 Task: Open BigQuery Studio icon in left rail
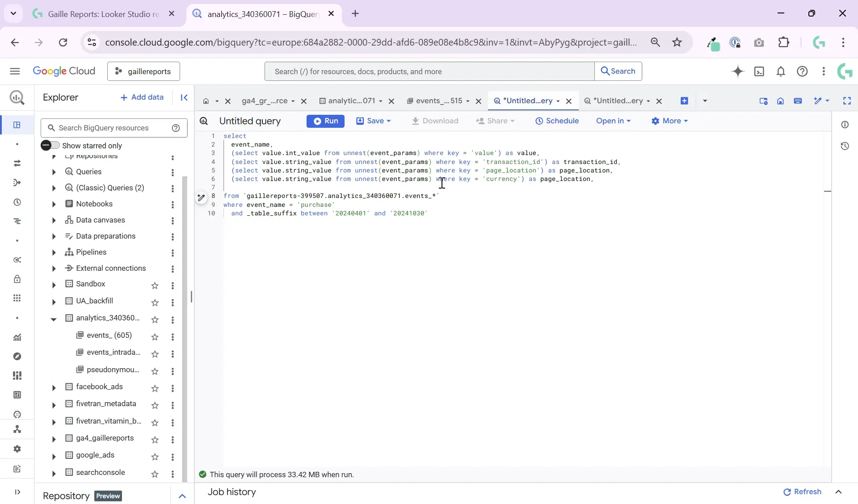(x=17, y=125)
